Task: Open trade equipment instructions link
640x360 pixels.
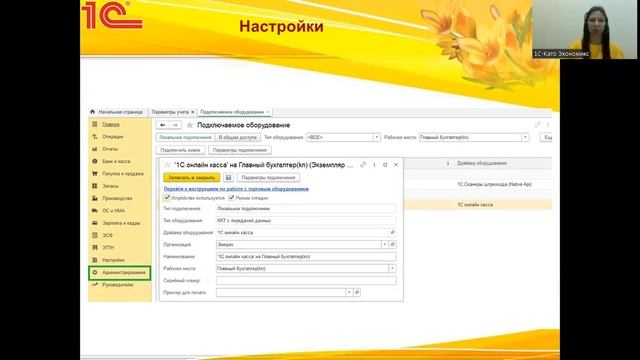Action: pyautogui.click(x=236, y=189)
